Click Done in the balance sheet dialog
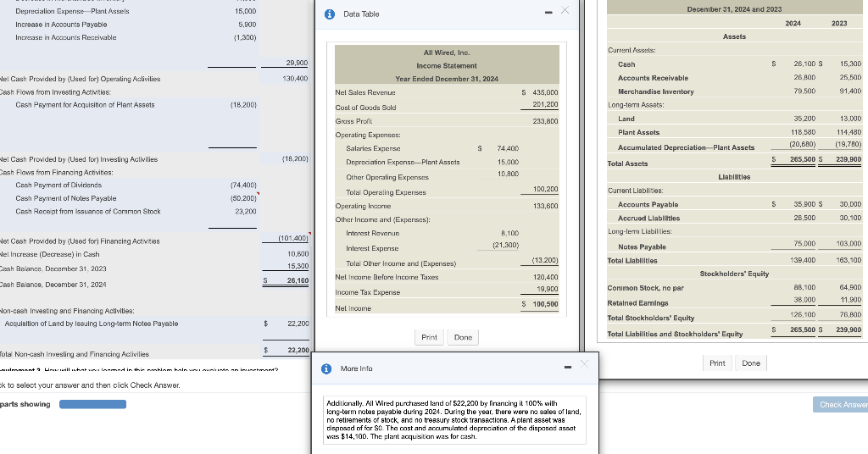The height and width of the screenshot is (454, 868). pyautogui.click(x=751, y=363)
